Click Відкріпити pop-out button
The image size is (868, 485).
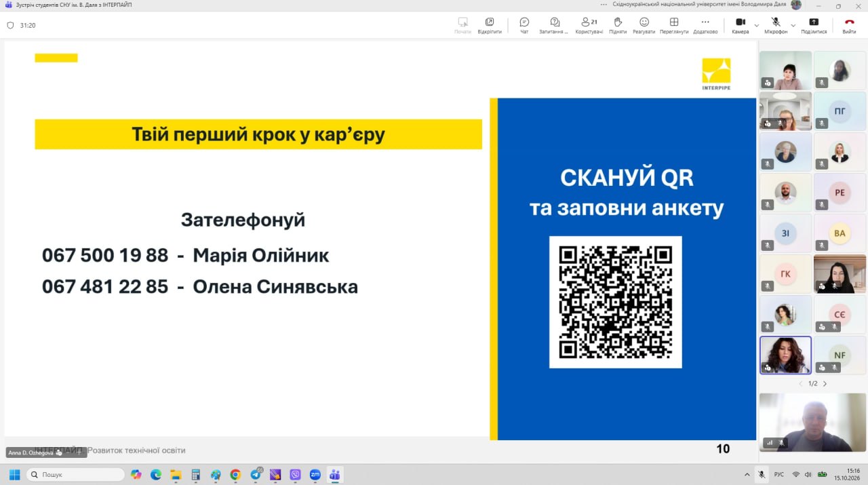[x=490, y=26]
